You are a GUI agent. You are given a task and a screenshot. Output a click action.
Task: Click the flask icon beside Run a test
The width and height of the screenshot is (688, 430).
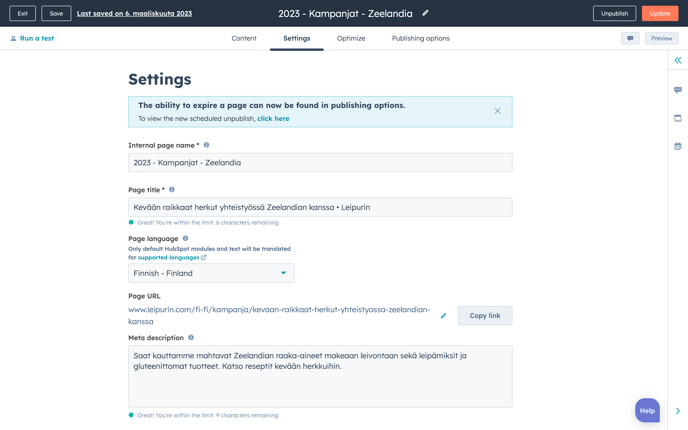click(13, 39)
